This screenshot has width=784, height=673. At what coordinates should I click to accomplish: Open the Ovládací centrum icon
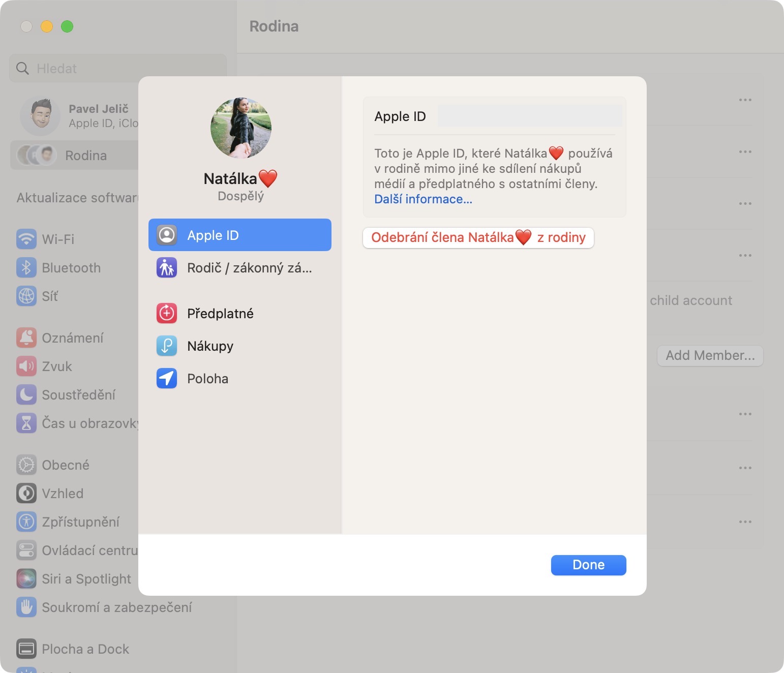[26, 550]
